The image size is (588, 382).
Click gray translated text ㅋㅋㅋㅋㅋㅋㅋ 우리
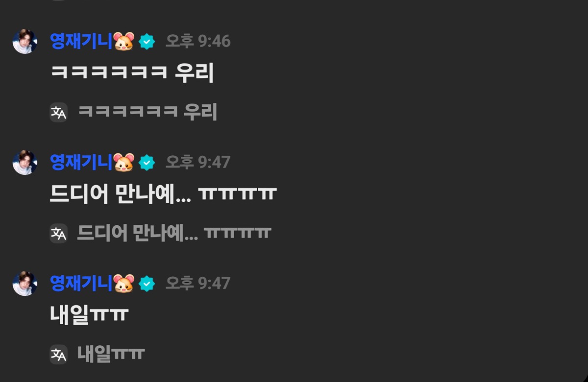tap(147, 112)
